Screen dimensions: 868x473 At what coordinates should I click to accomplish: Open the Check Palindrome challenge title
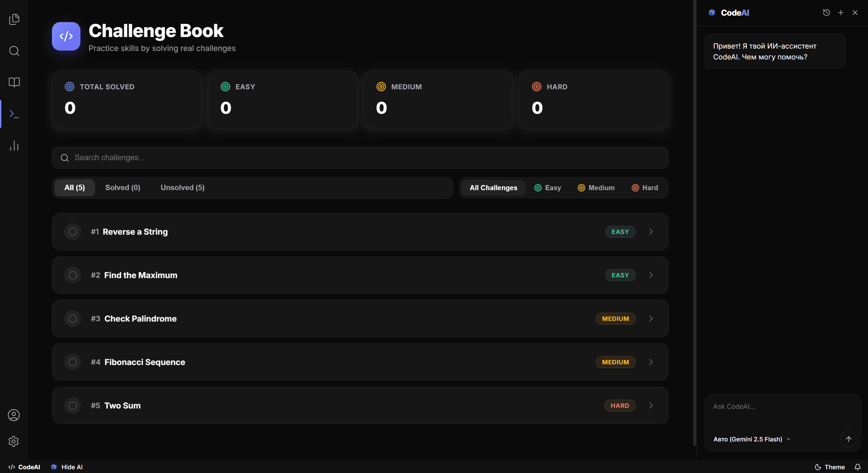[141, 319]
